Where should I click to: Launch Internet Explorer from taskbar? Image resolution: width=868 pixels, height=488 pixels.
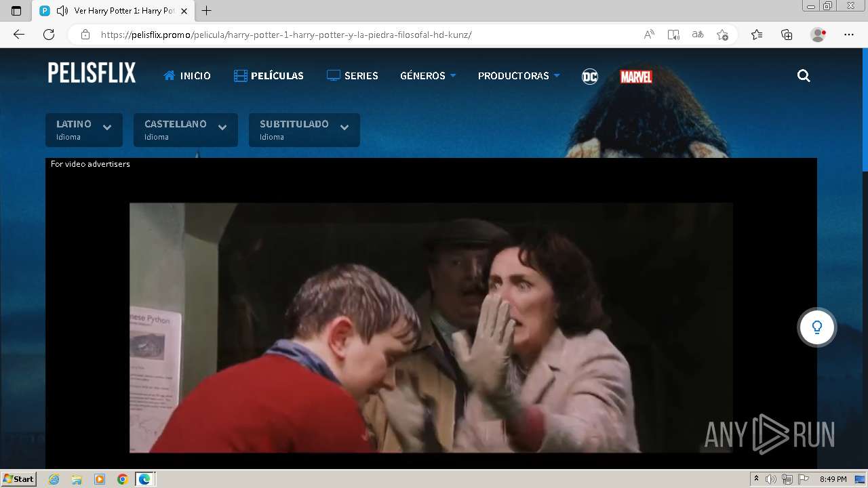(54, 479)
